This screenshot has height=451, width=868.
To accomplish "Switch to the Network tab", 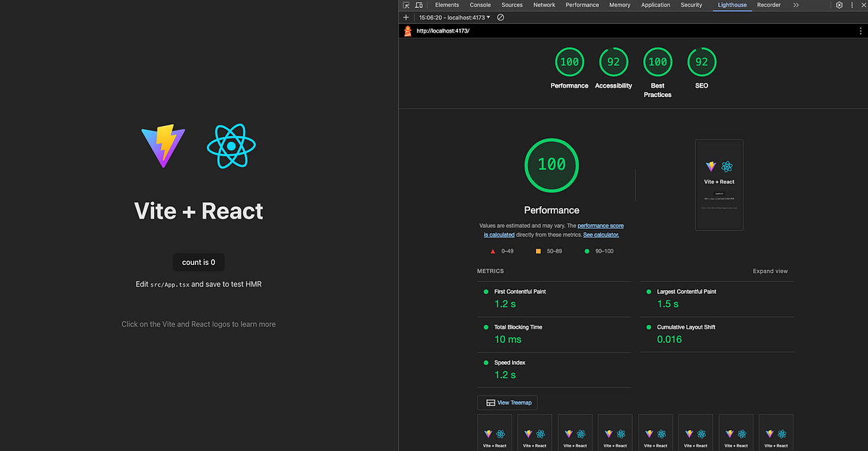I will pos(544,5).
